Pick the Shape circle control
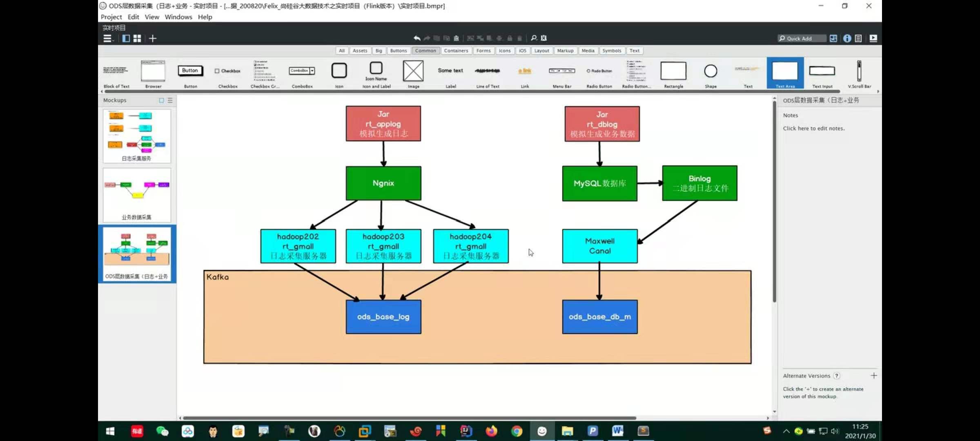The width and height of the screenshot is (980, 441). pos(710,74)
